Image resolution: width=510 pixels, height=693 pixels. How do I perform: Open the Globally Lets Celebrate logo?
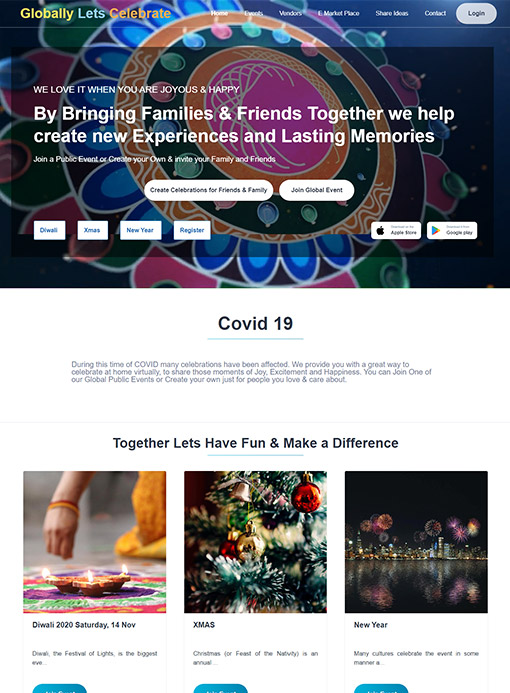pos(95,13)
